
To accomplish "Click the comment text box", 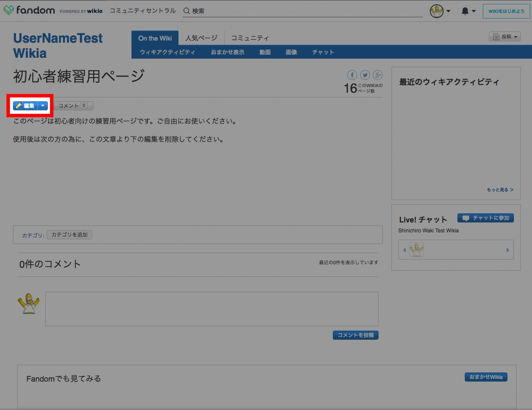I will pyautogui.click(x=212, y=309).
